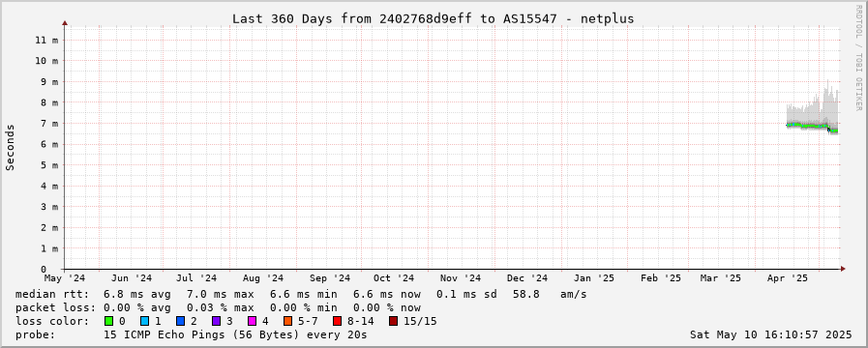Image resolution: width=868 pixels, height=348 pixels.
Task: Click the purple loss color 3 swatch
Action: coord(216,322)
